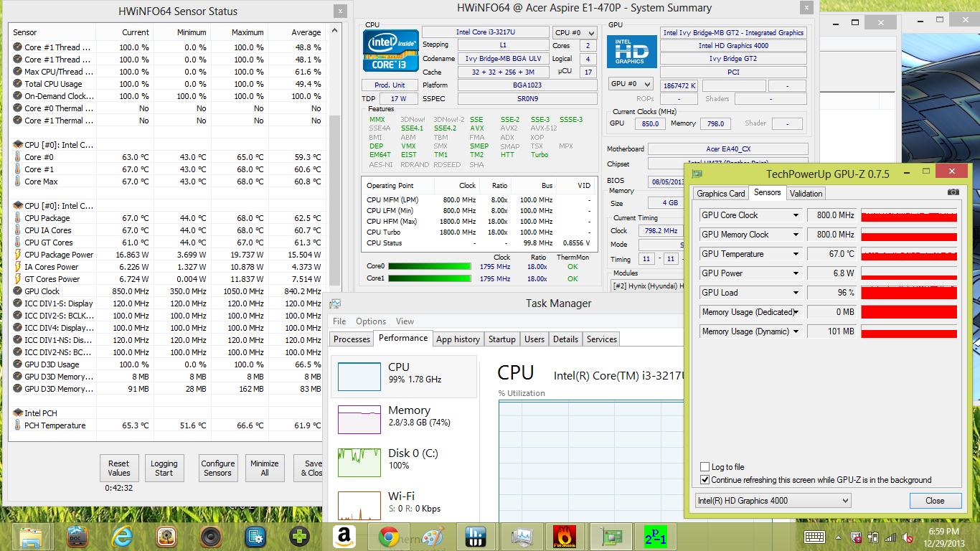Click Task Manager title bar icon
The width and height of the screenshot is (980, 551).
coord(335,303)
